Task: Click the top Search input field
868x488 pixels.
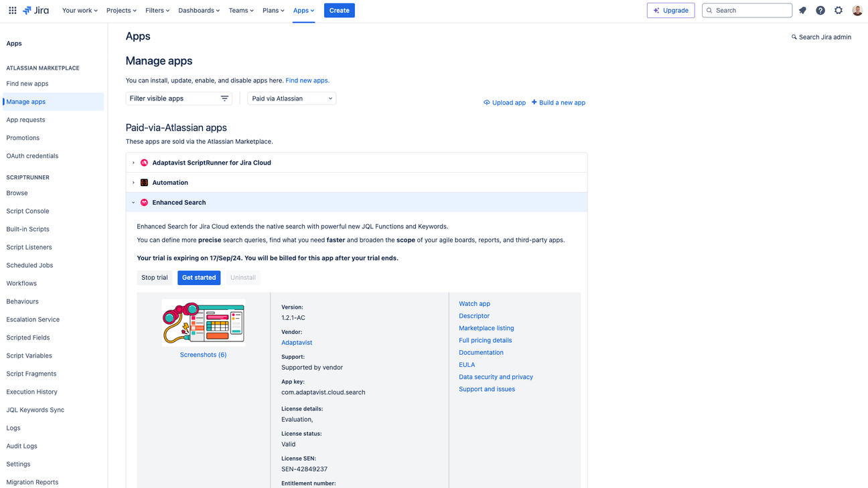Action: (747, 10)
